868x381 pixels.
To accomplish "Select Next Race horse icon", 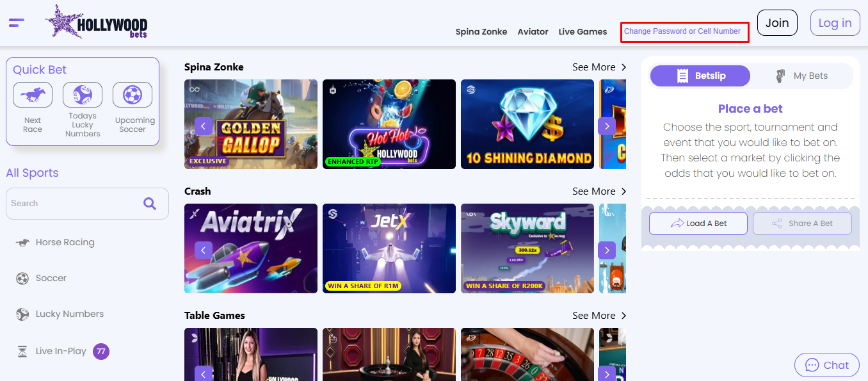I will [33, 95].
